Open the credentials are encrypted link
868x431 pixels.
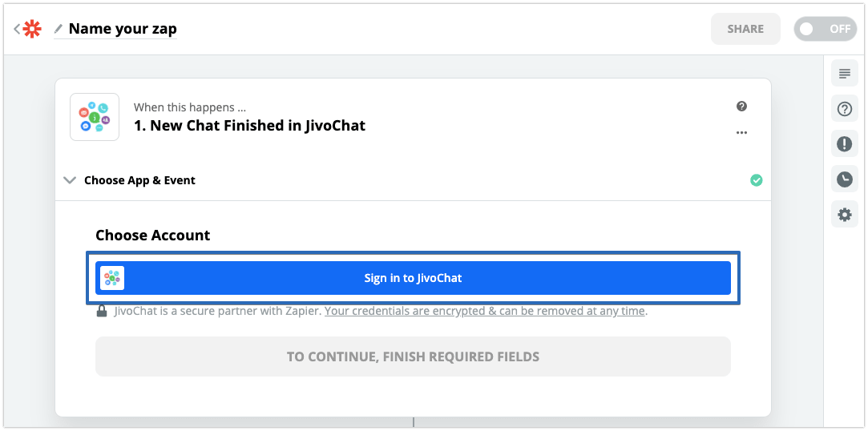(x=485, y=311)
